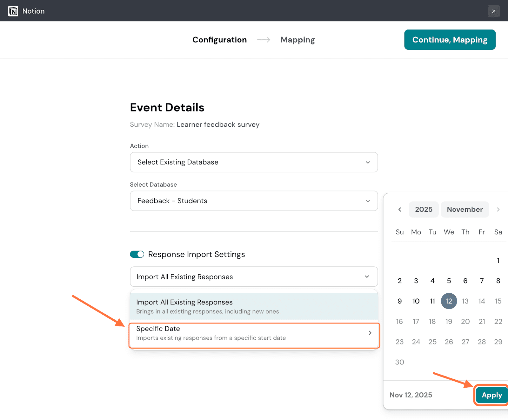Open Specific Date submenu arrow
Screen dimensions: 508x420
pyautogui.click(x=370, y=333)
